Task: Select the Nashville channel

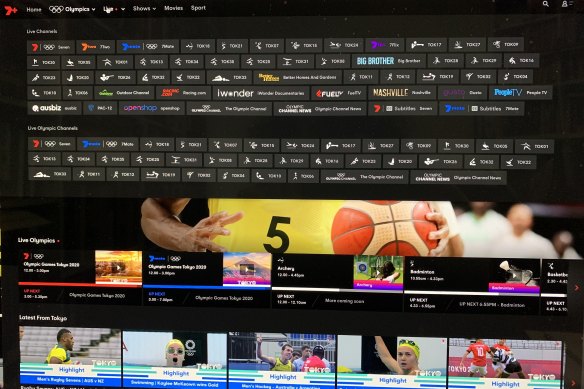Action: [402, 92]
